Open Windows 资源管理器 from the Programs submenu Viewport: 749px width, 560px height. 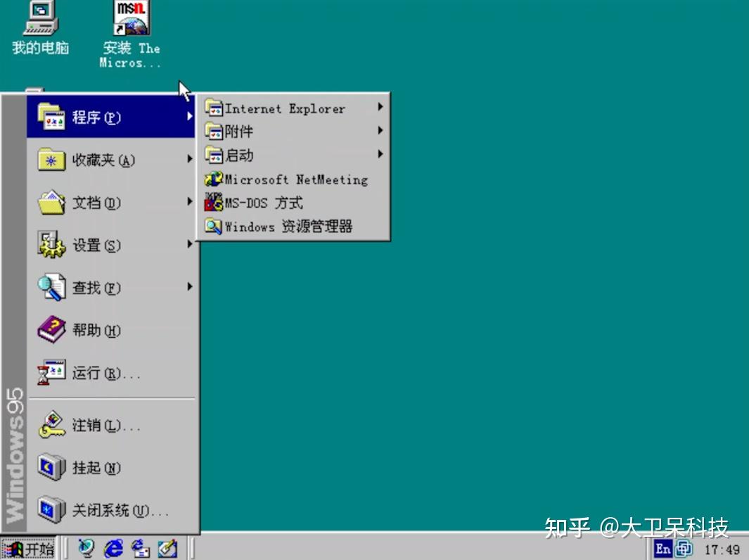click(288, 226)
